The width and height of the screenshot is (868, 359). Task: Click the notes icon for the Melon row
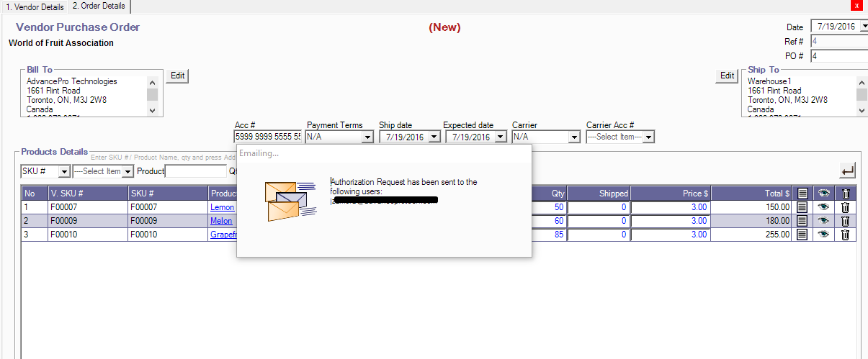coord(802,221)
